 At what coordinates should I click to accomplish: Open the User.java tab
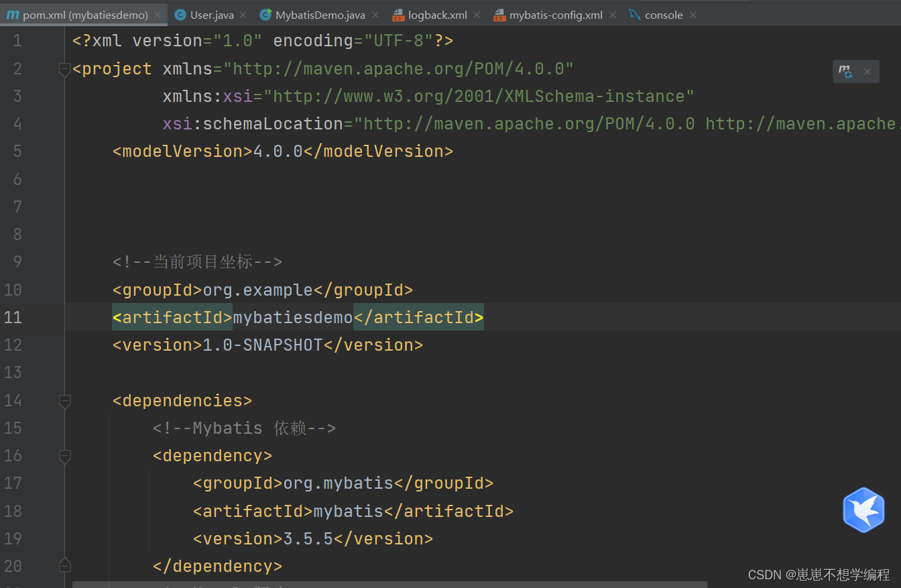pos(212,15)
